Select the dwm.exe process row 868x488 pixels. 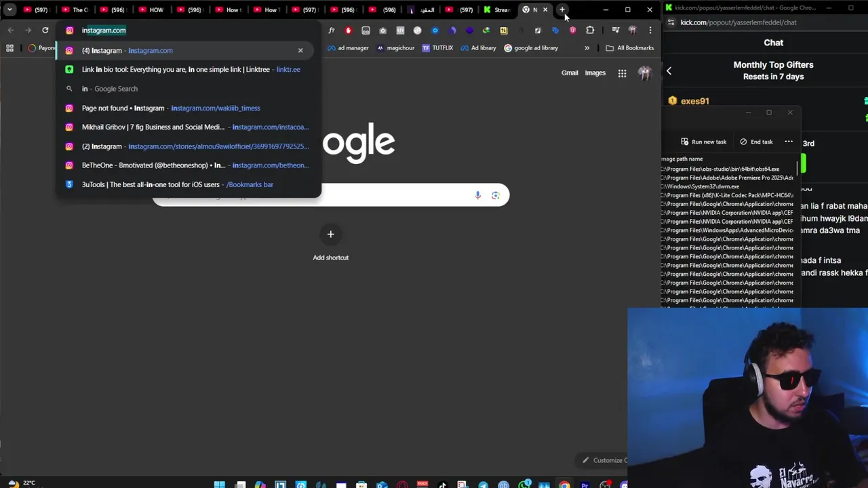tap(728, 186)
